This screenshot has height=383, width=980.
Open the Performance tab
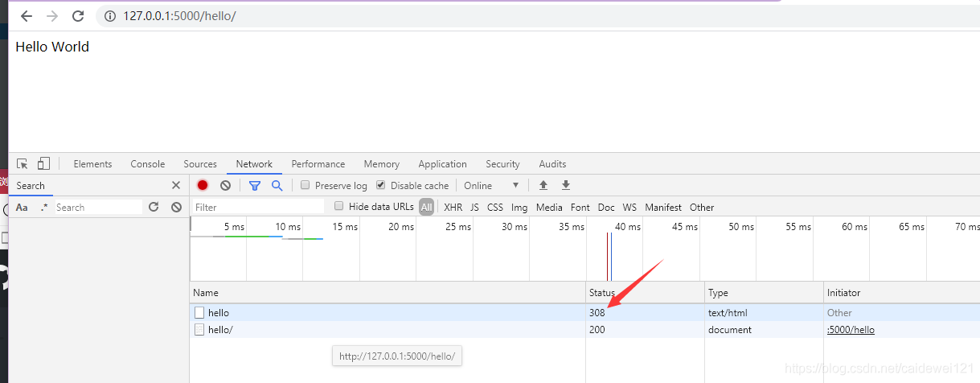click(x=318, y=164)
